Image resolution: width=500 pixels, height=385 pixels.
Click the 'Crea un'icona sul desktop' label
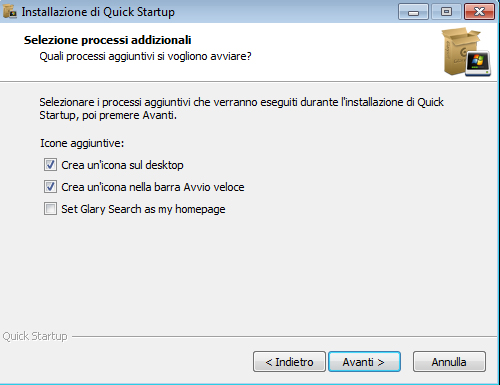coord(122,165)
